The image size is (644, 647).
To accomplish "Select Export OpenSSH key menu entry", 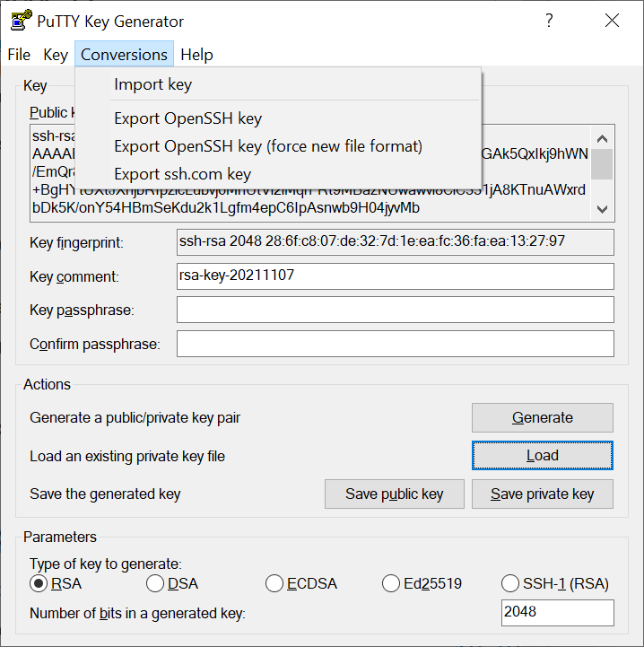I will coord(187,118).
